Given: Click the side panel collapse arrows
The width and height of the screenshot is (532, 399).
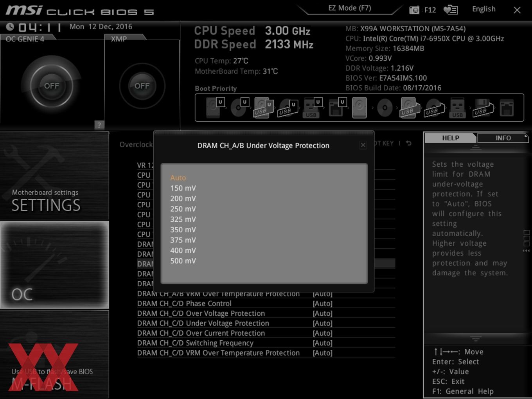Looking at the screenshot, I should [527, 251].
